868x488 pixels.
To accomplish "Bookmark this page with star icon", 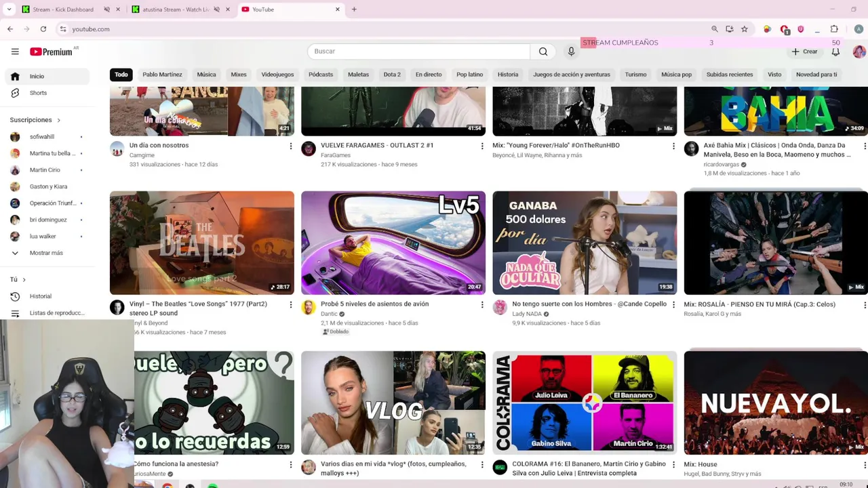I will (745, 29).
